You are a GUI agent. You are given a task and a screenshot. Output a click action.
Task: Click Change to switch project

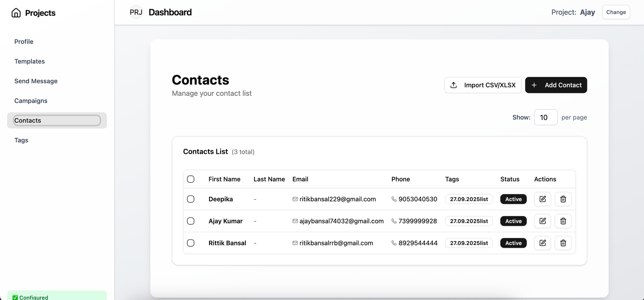click(616, 12)
